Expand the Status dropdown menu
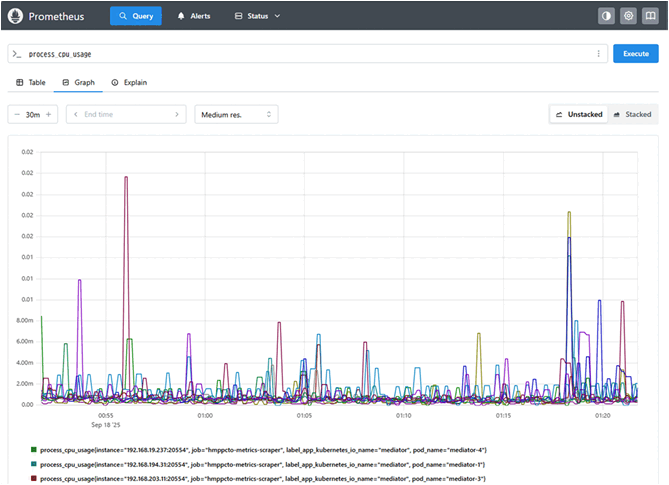Image resolution: width=669 pixels, height=485 pixels. pyautogui.click(x=257, y=16)
